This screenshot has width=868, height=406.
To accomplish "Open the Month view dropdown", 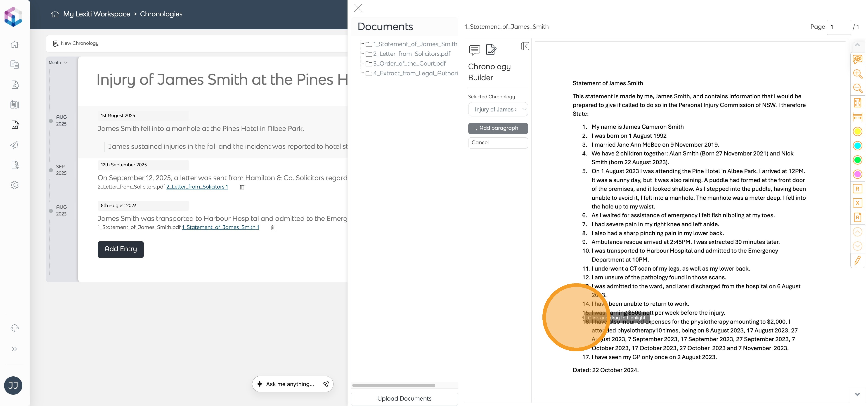I will tap(58, 63).
